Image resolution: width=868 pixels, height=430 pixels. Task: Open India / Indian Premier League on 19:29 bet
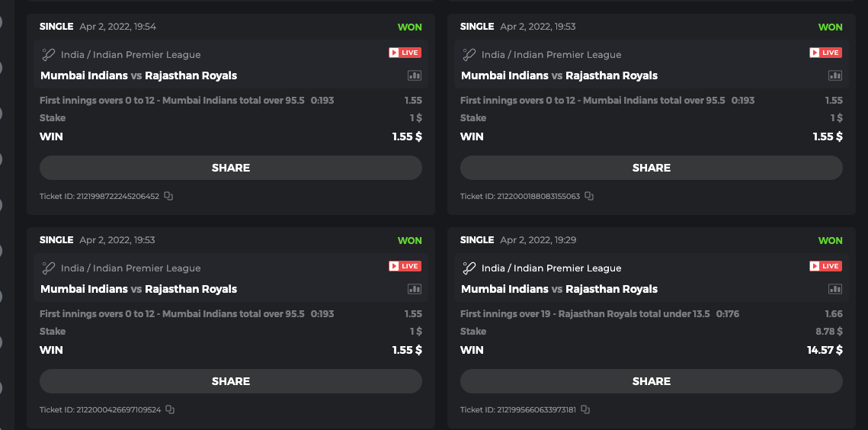pyautogui.click(x=551, y=268)
